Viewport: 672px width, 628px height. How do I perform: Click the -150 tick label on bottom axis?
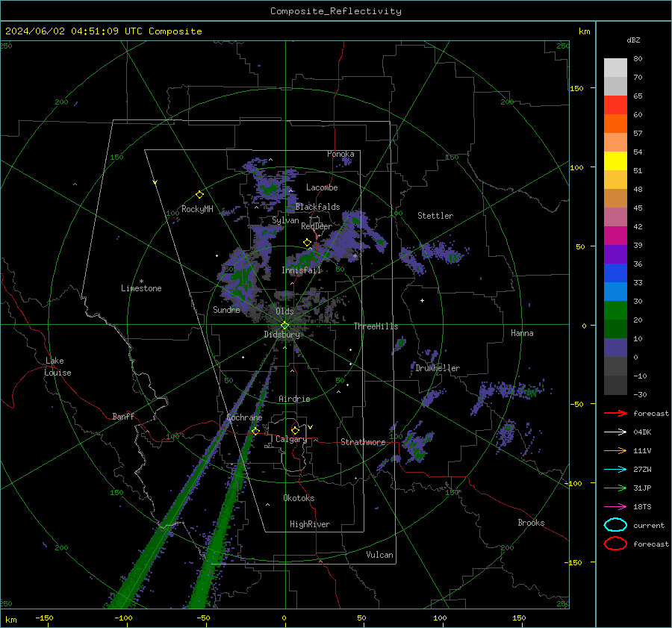[44, 618]
